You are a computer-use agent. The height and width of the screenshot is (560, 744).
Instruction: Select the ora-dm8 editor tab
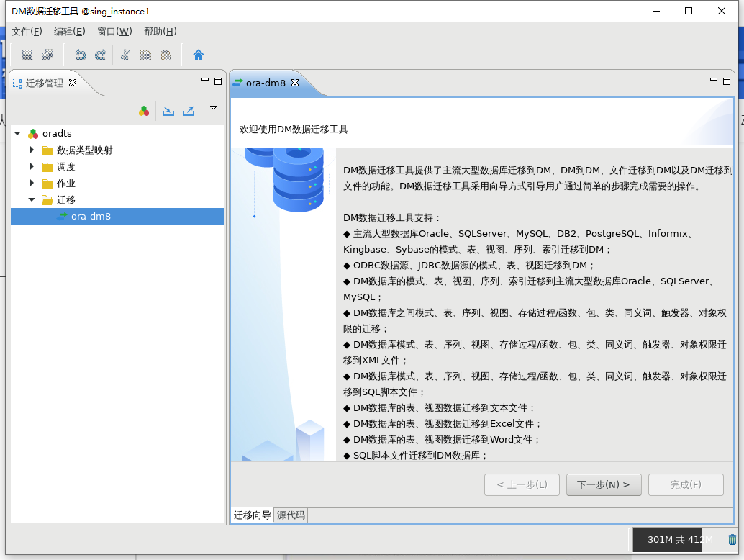pos(266,83)
